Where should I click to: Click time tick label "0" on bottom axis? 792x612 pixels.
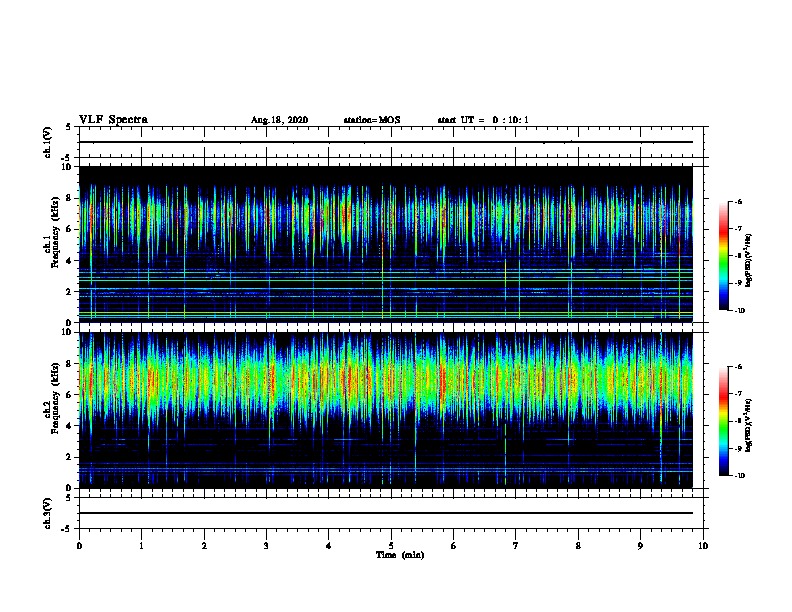click(79, 546)
